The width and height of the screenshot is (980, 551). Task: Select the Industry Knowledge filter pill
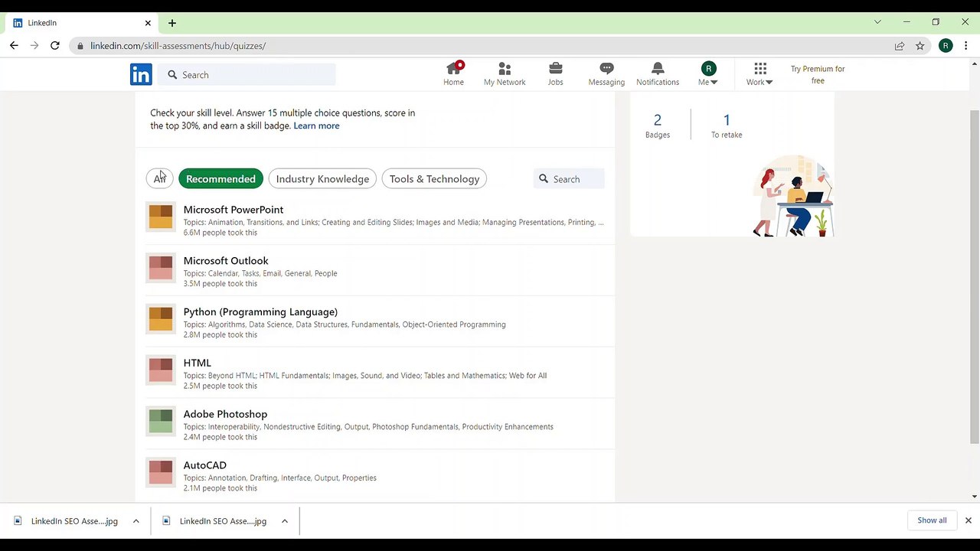point(322,179)
